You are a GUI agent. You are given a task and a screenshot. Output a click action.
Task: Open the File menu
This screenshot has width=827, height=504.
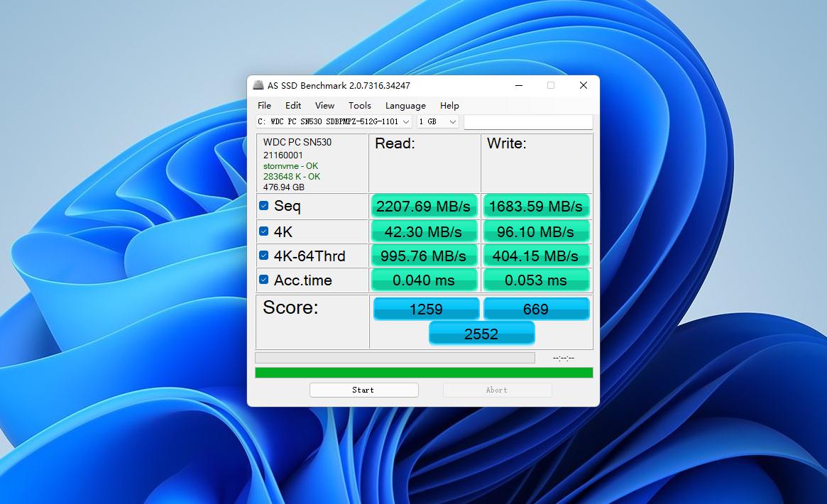[x=264, y=105]
